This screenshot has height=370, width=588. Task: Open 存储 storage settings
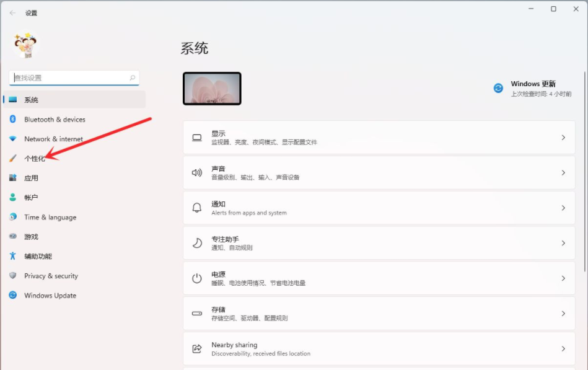click(379, 314)
